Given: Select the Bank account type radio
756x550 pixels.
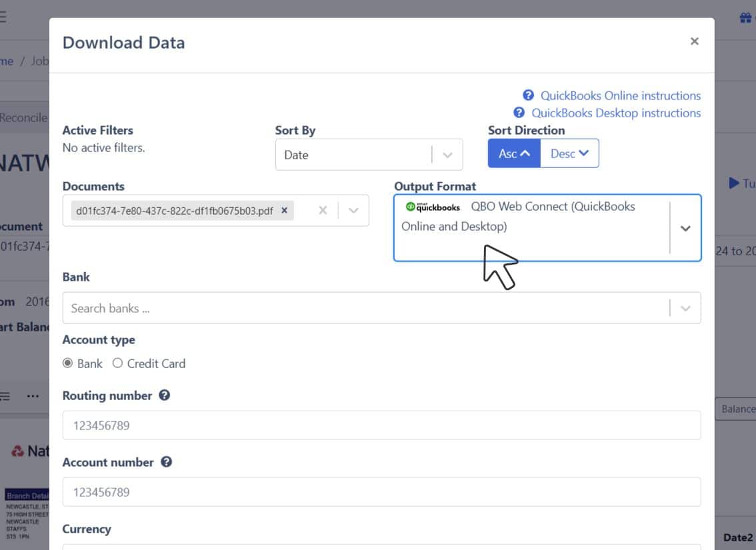Looking at the screenshot, I should 67,363.
